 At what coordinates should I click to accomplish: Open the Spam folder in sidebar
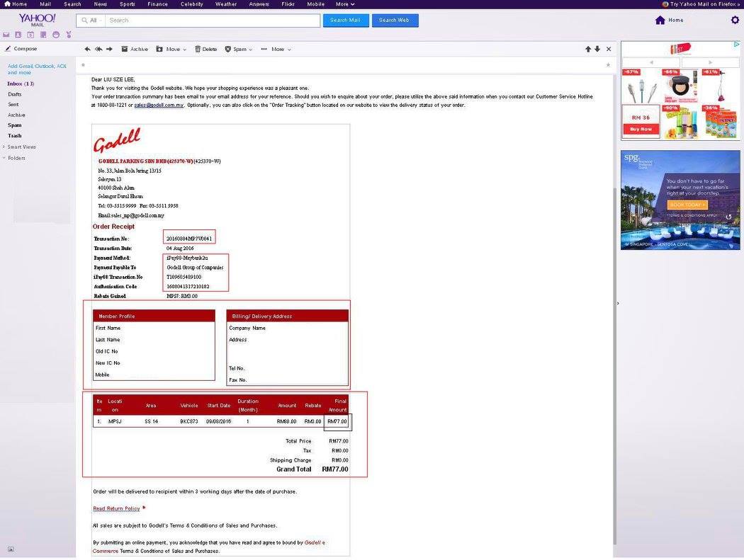click(x=15, y=125)
